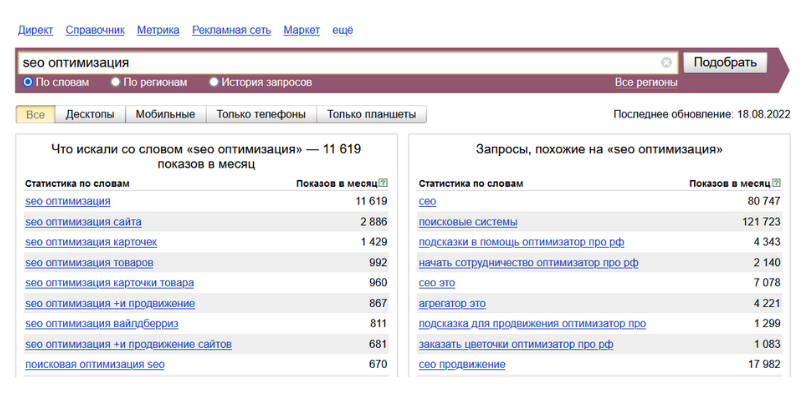The height and width of the screenshot is (400, 800).
Task: Click the help icon in the left table header
Action: click(x=384, y=184)
